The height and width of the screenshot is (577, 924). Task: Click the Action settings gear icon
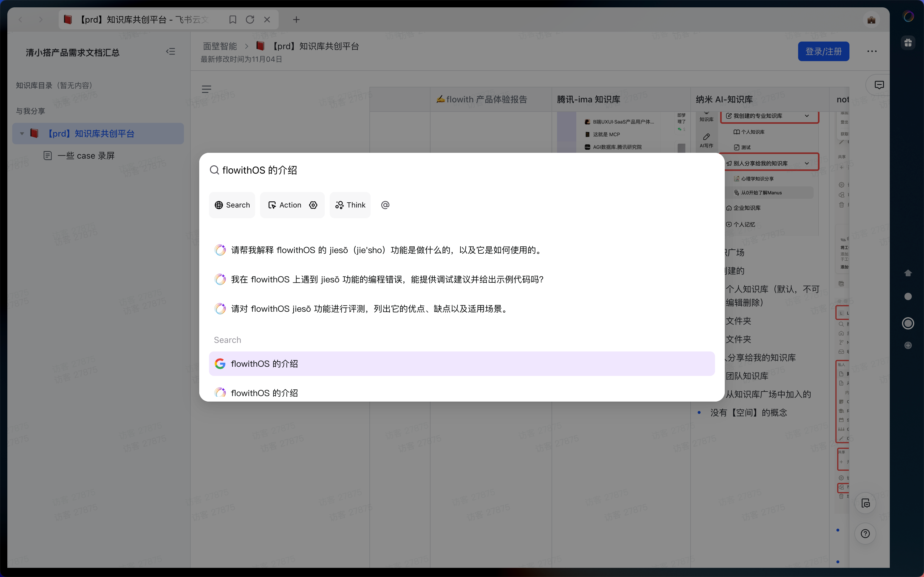(x=313, y=205)
